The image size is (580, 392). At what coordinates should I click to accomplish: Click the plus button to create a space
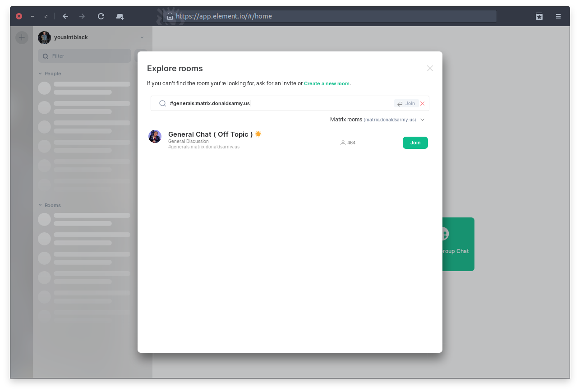coord(22,37)
